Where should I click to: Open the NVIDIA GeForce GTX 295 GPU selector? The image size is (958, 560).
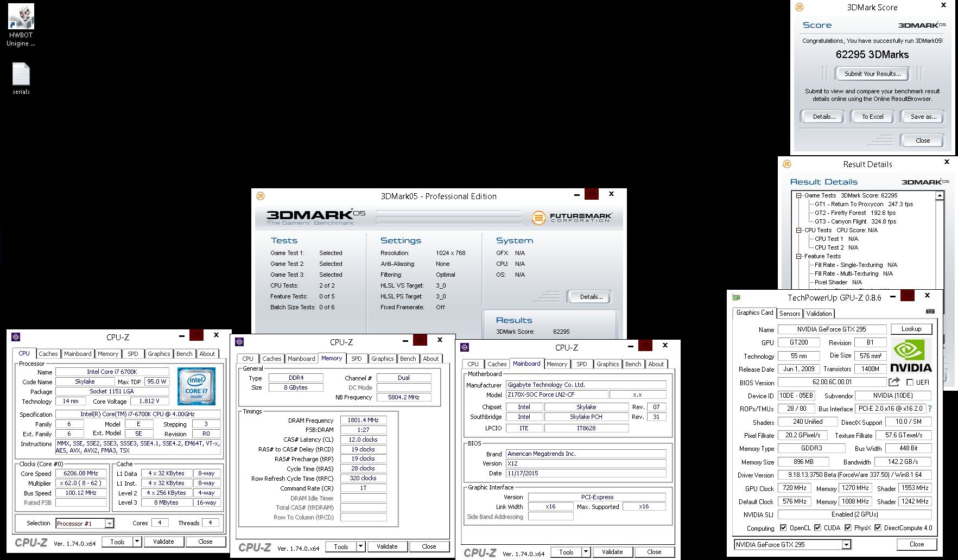tap(792, 544)
